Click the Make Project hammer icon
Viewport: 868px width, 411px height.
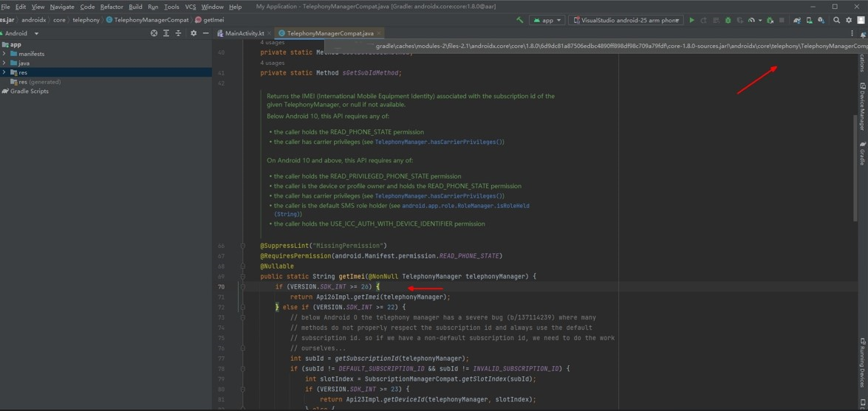click(520, 20)
